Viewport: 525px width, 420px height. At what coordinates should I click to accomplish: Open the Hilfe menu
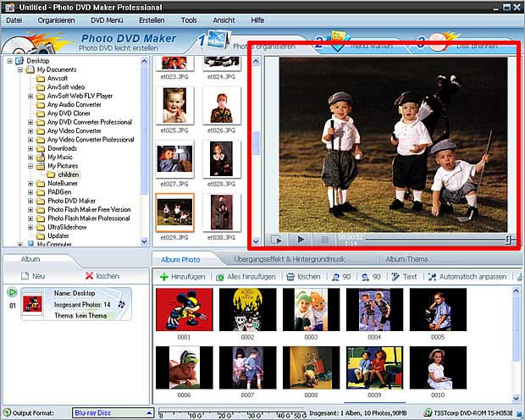tap(257, 20)
